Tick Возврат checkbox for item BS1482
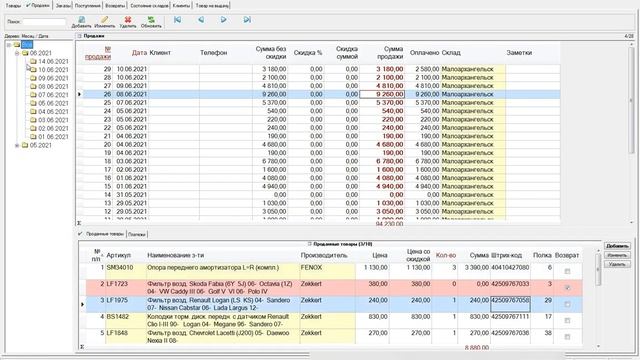The width and height of the screenshot is (640, 360). [567, 321]
